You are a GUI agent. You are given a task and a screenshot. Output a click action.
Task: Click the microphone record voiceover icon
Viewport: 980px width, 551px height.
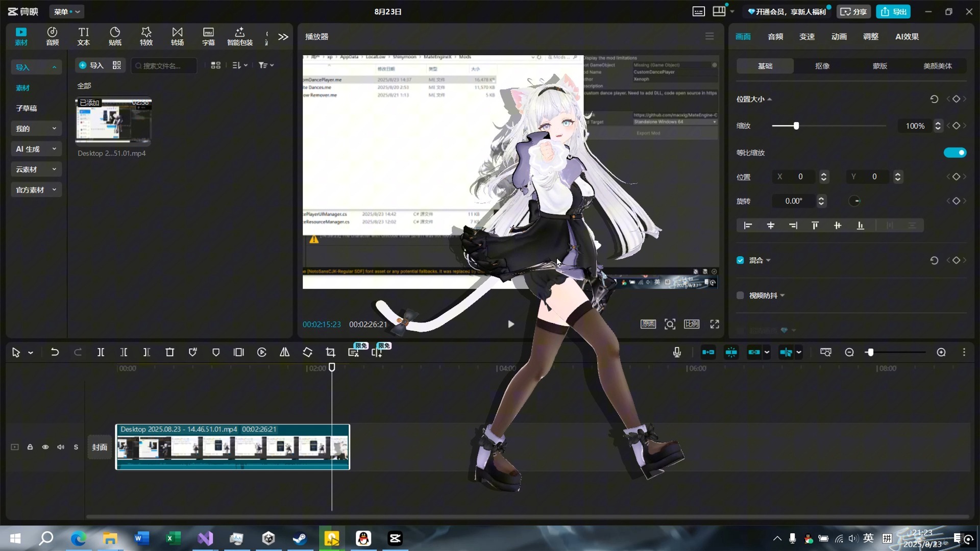pyautogui.click(x=677, y=352)
